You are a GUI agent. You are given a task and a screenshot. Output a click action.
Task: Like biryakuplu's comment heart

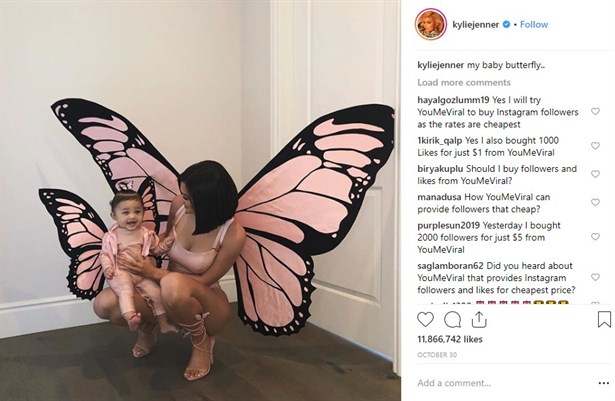[x=595, y=174]
